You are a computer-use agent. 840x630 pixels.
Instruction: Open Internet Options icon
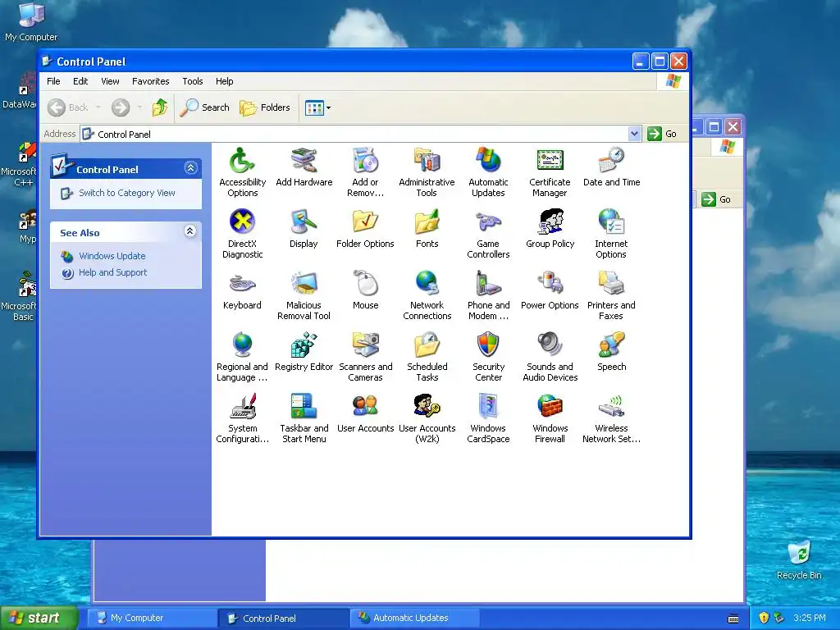(611, 221)
